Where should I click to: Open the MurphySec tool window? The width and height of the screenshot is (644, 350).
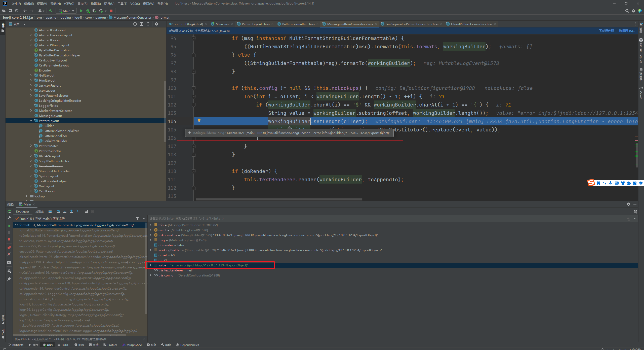[132, 345]
